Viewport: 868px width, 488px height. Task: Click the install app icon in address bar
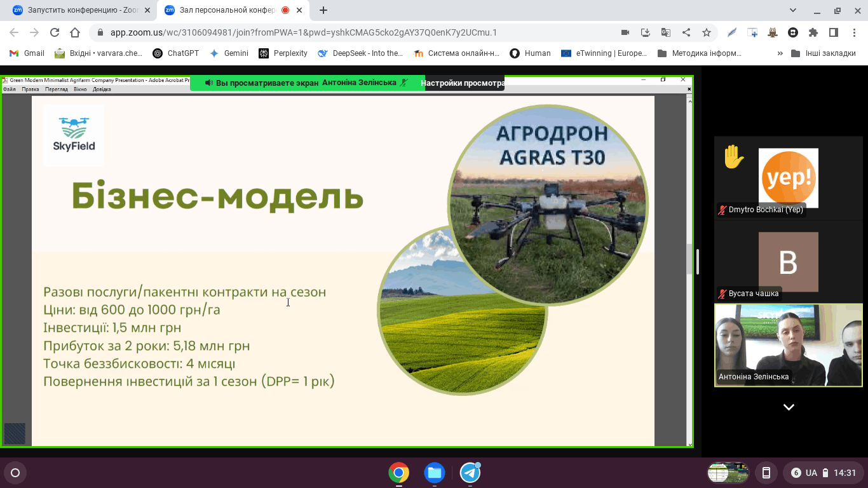pos(646,32)
